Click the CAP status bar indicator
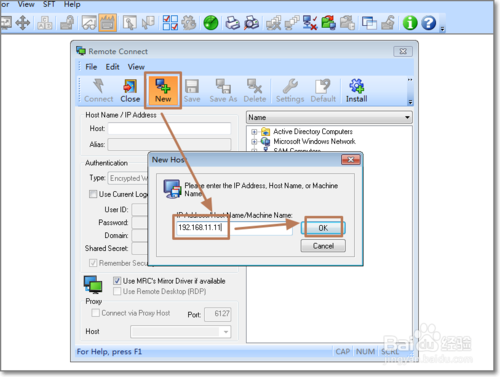The image size is (500, 377). (x=343, y=352)
